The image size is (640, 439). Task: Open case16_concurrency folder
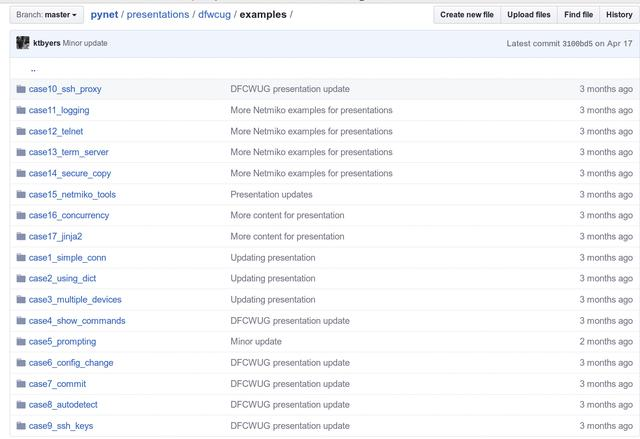pyautogui.click(x=69, y=215)
